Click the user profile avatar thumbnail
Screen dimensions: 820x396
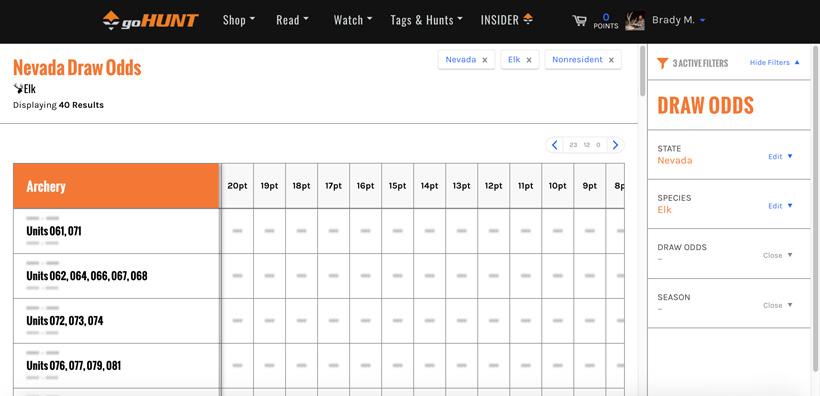pyautogui.click(x=635, y=20)
